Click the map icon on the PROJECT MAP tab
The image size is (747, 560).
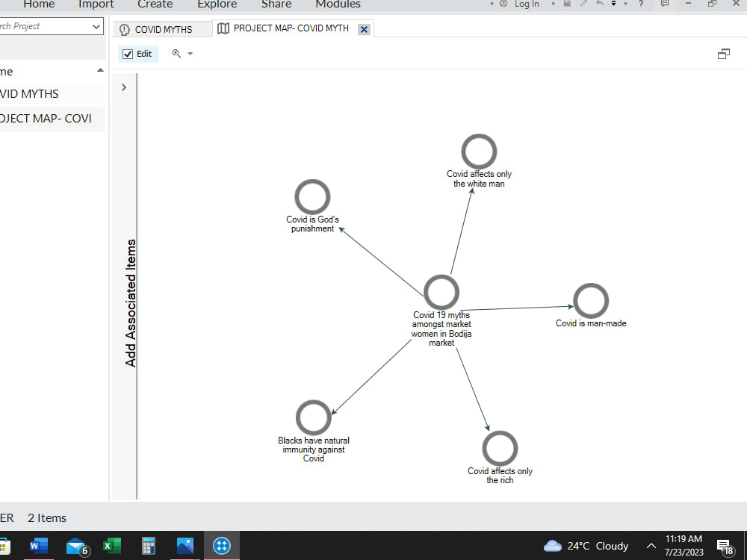tap(223, 28)
